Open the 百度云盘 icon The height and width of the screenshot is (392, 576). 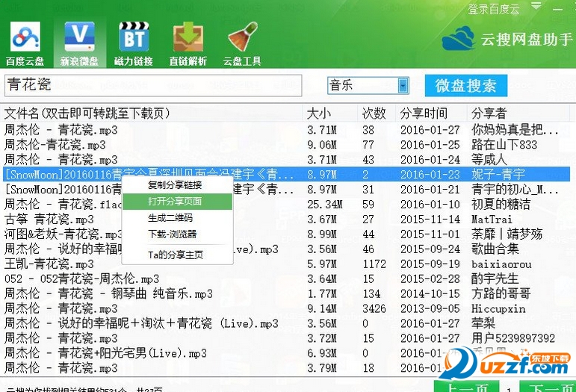coord(25,44)
